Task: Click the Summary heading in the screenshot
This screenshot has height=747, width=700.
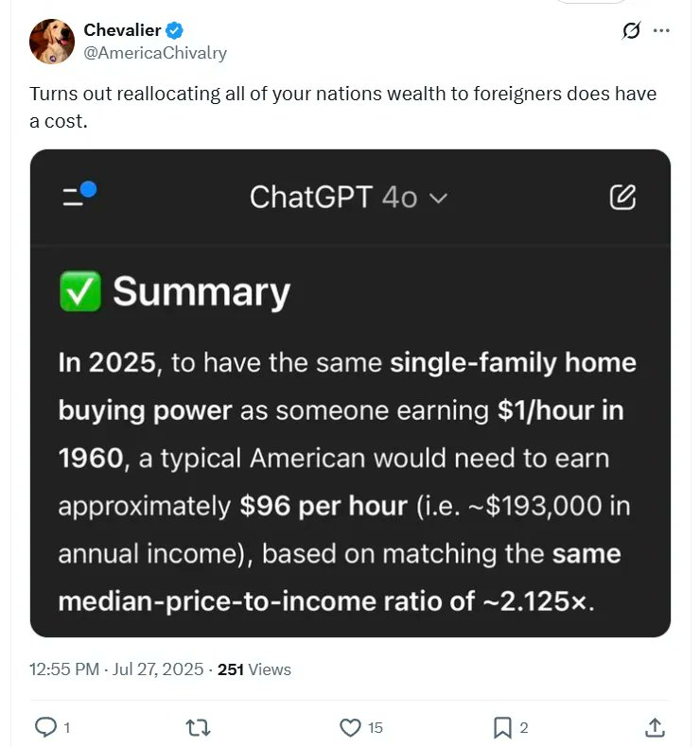Action: [201, 292]
